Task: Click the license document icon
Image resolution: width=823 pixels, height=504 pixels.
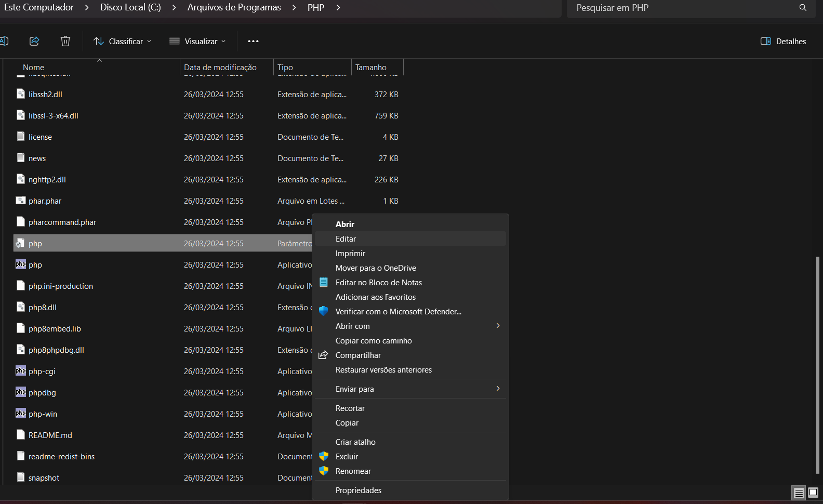Action: pos(21,137)
